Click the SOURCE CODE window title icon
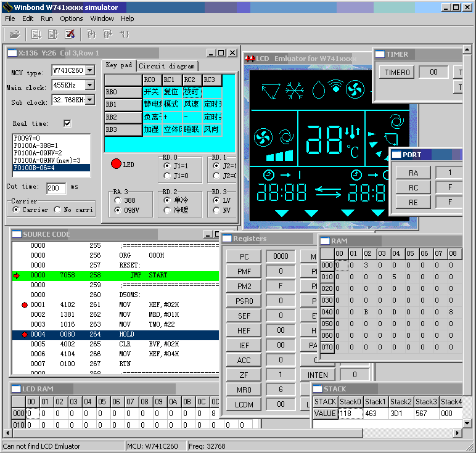476x453 pixels. 17,234
